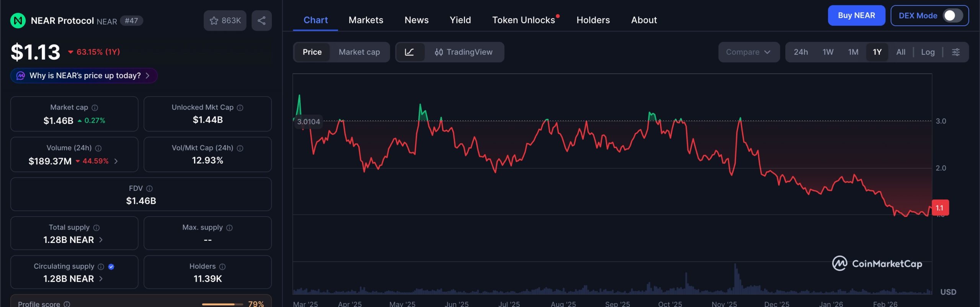
Task: Open the About tab
Action: coord(644,20)
